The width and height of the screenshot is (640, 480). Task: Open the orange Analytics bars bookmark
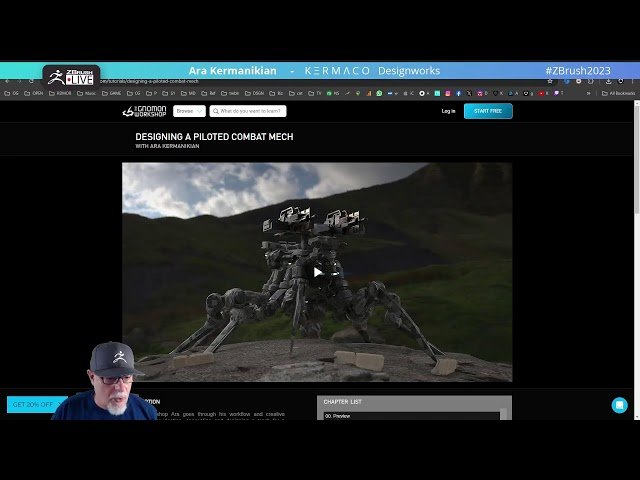point(369,93)
